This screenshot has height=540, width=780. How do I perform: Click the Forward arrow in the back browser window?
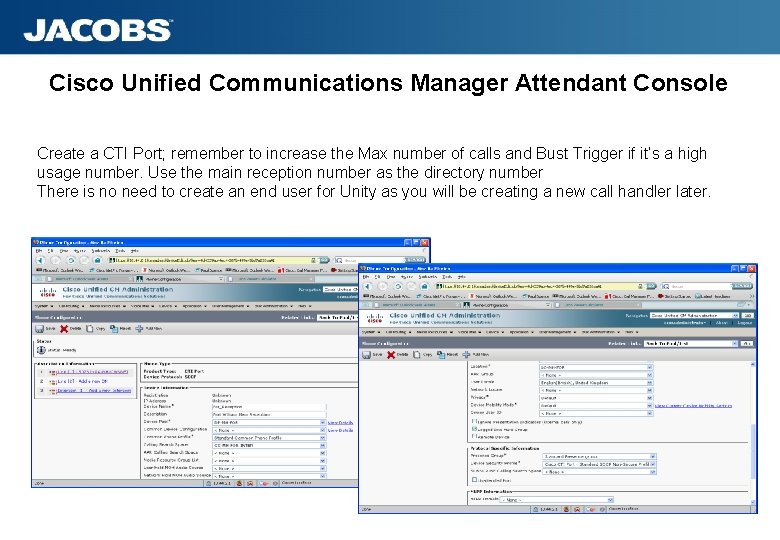pos(56,261)
